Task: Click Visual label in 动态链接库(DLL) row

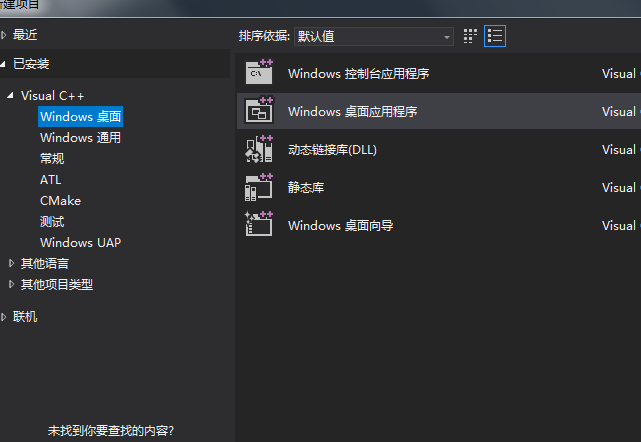Action: (x=619, y=150)
